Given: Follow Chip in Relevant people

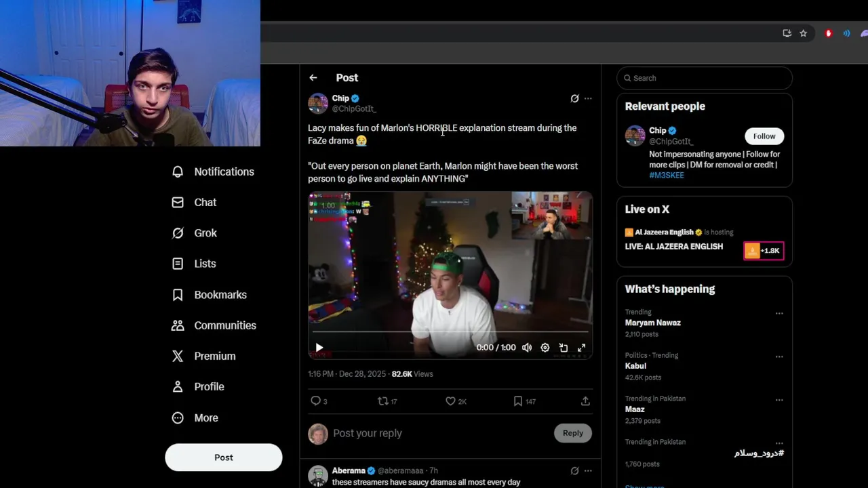Looking at the screenshot, I should (x=764, y=136).
